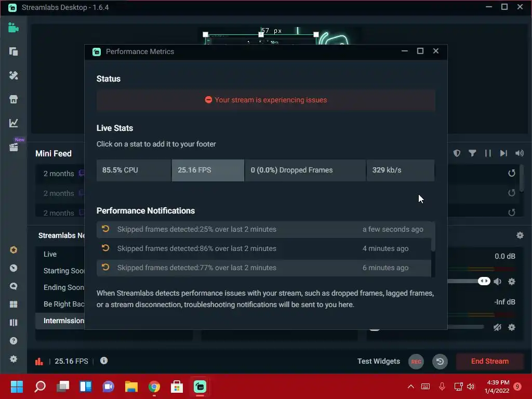Click the info icon beside footer FPS

pyautogui.click(x=104, y=361)
